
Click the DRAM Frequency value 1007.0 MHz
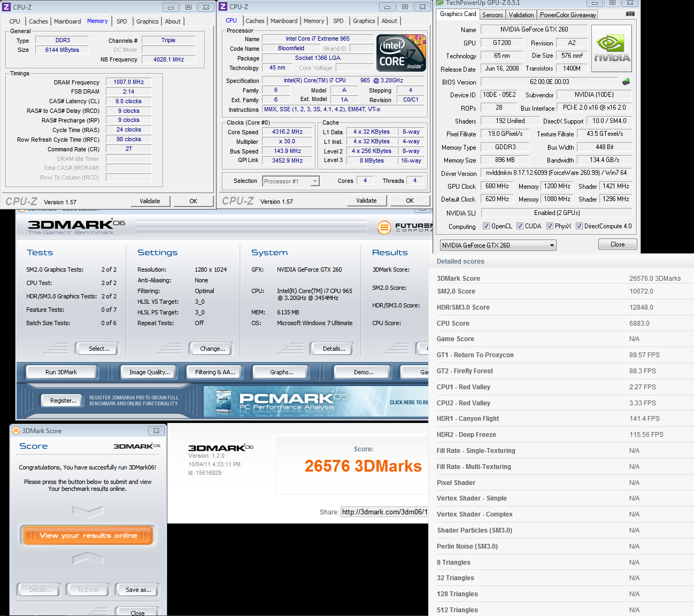coord(129,82)
